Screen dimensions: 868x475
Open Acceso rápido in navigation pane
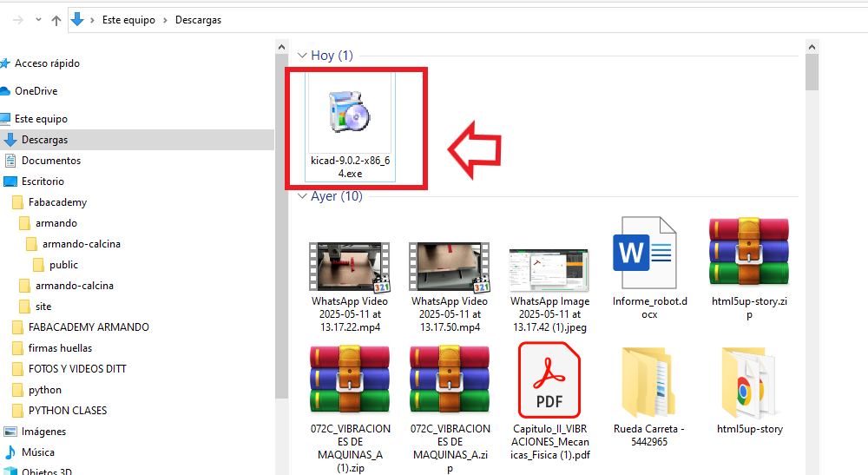coord(47,63)
